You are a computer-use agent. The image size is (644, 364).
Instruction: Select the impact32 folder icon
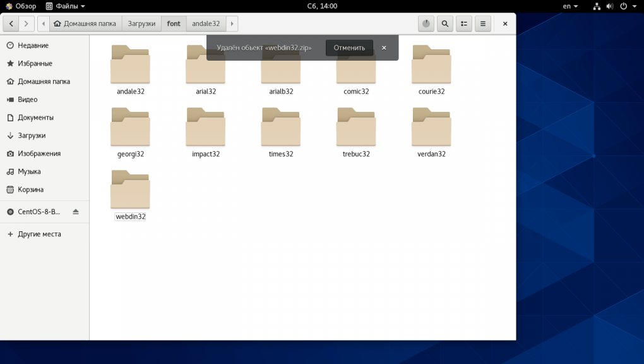coord(206,127)
